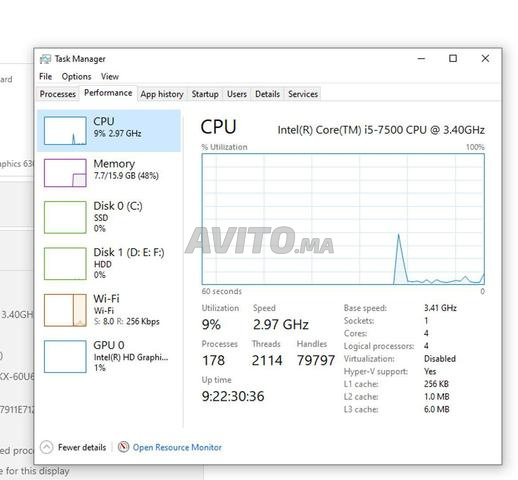Screen dimensions: 518x480
Task: Click the CPU 9% 2.97 GHz label
Action: tap(117, 127)
